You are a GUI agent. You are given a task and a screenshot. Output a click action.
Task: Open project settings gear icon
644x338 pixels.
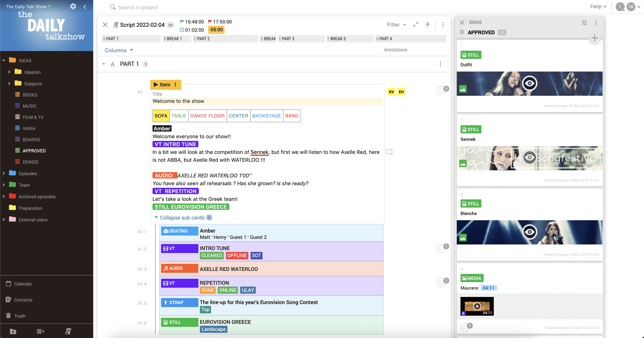[x=73, y=6]
